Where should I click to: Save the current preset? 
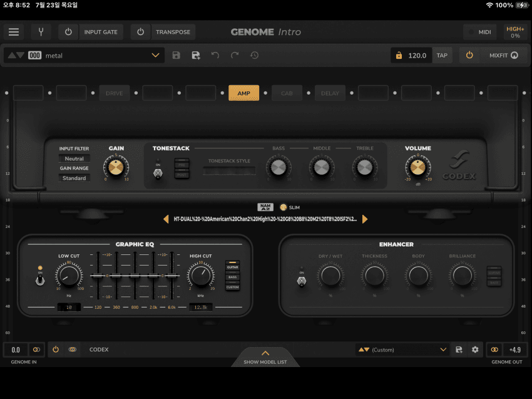[176, 55]
